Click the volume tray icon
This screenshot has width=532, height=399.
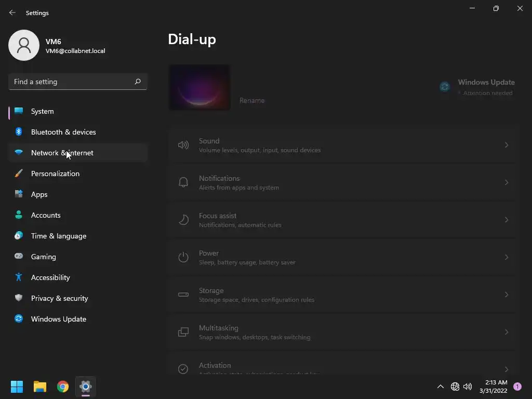click(x=468, y=387)
